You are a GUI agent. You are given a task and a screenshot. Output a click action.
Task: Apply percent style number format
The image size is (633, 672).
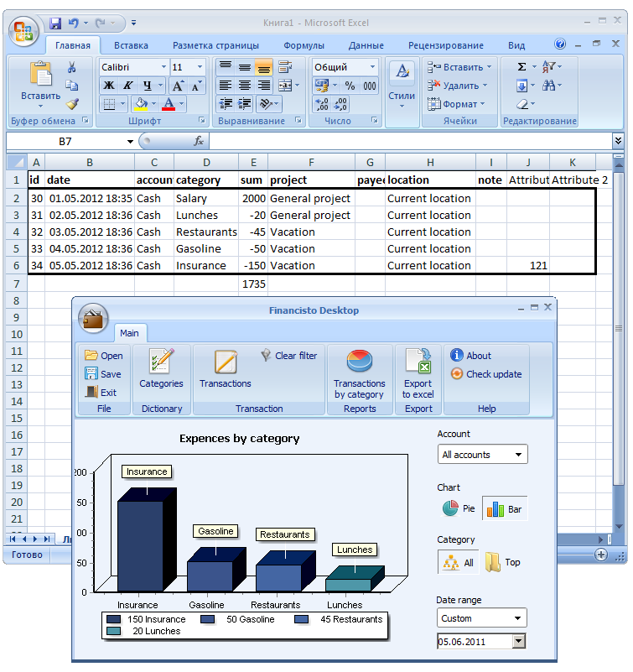coord(350,86)
